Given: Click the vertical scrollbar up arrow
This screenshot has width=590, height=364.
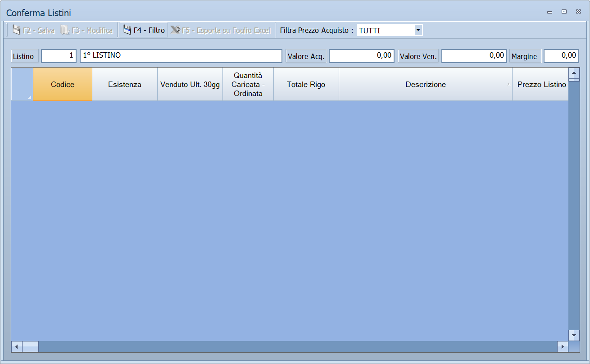Looking at the screenshot, I should click(x=574, y=73).
